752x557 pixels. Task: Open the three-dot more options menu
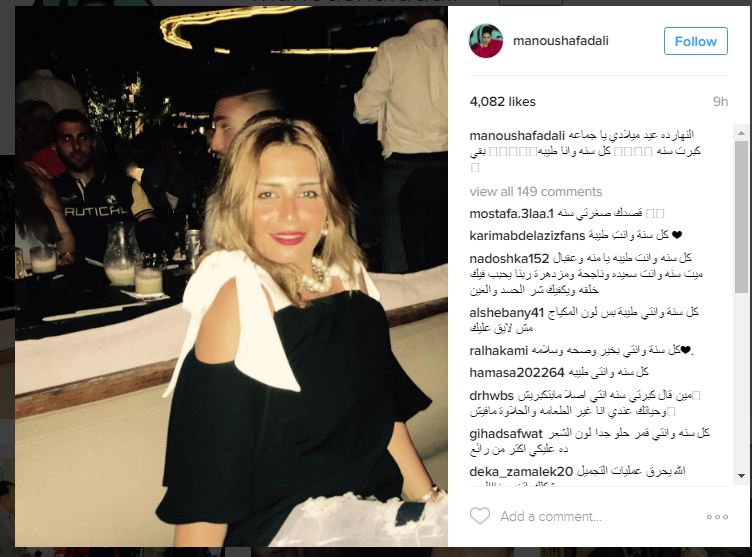tap(717, 517)
